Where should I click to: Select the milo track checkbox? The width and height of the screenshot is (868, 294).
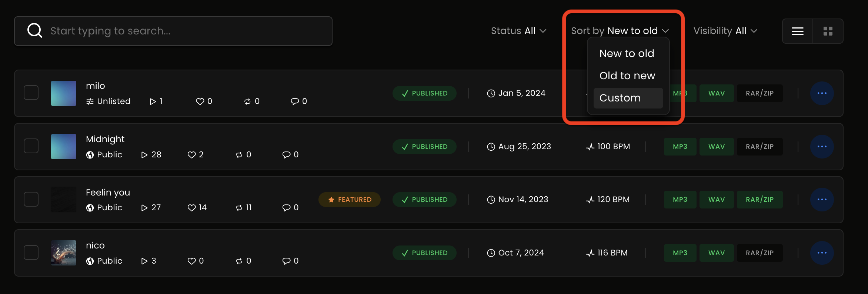click(x=31, y=93)
